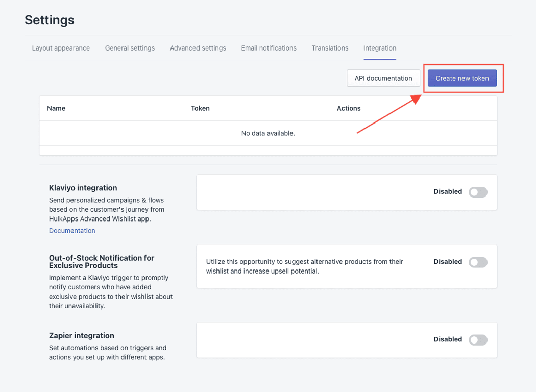Switch to General settings tab
The width and height of the screenshot is (536, 392).
click(x=130, y=48)
